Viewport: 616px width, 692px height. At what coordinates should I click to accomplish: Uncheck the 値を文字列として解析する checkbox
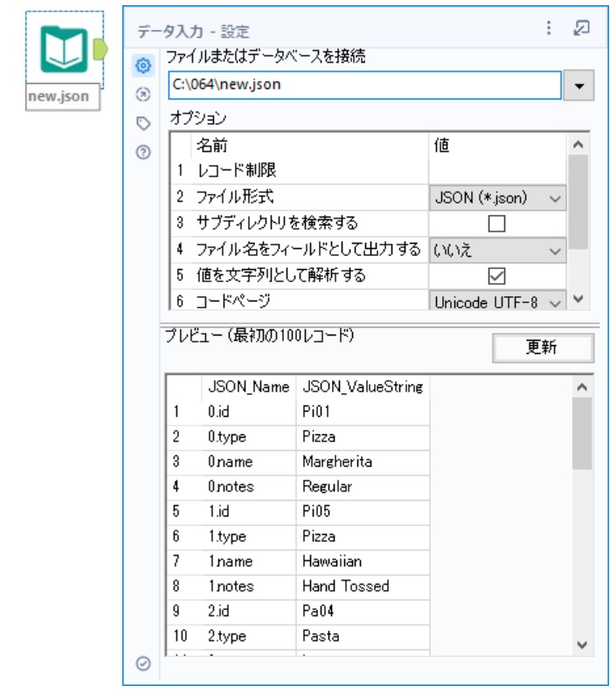(x=496, y=276)
